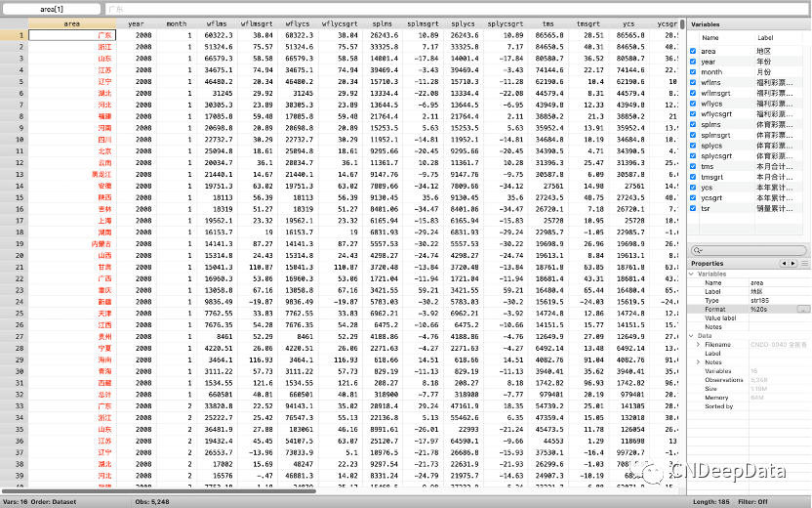812x508 pixels.
Task: Click the Obs: 5,248 status bar entry
Action: pos(151,502)
